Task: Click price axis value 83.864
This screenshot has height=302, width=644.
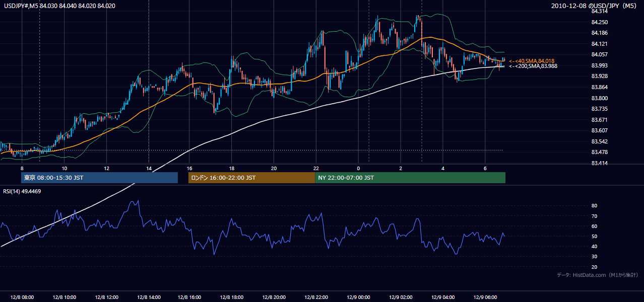Action: (599, 87)
